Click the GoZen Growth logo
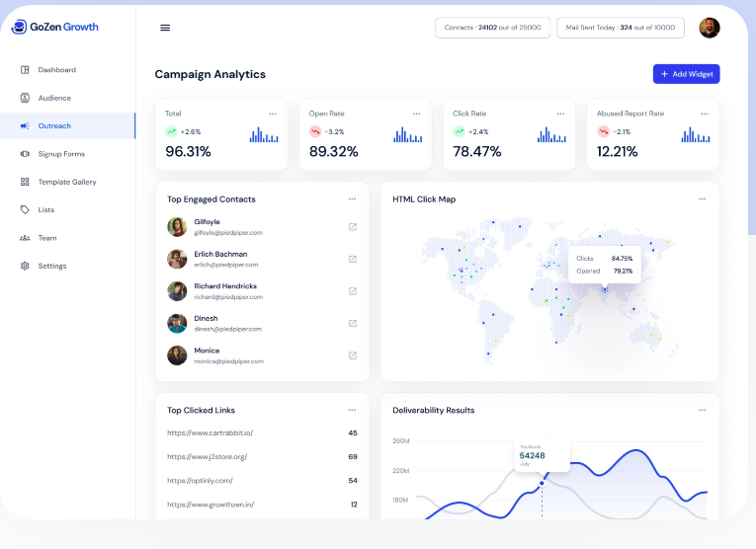This screenshot has height=549, width=756. click(x=55, y=27)
